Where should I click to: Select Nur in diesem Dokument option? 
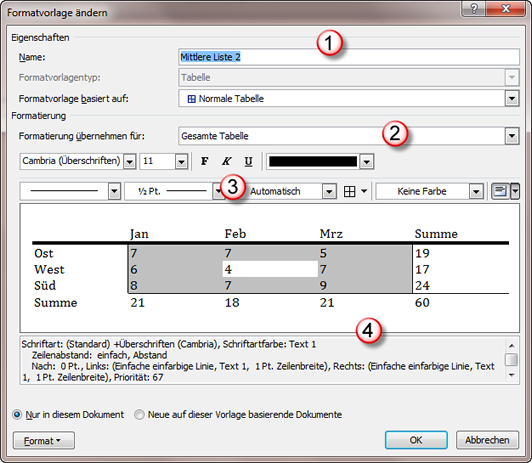[x=17, y=414]
